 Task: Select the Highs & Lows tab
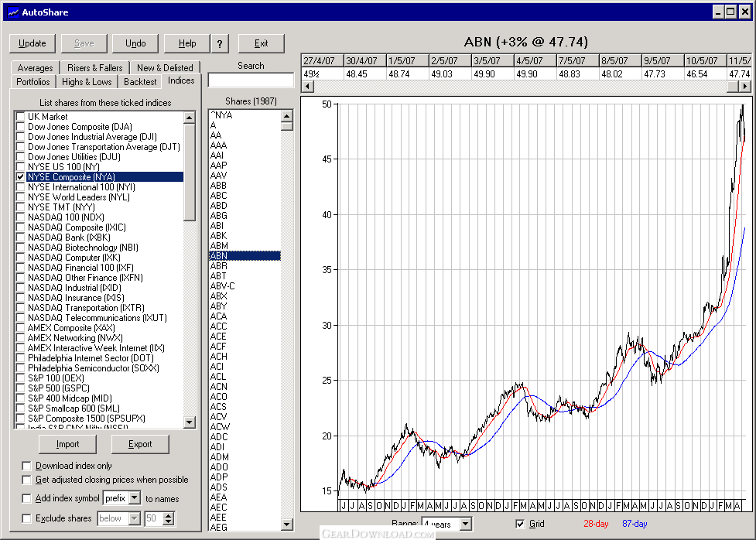pyautogui.click(x=87, y=82)
